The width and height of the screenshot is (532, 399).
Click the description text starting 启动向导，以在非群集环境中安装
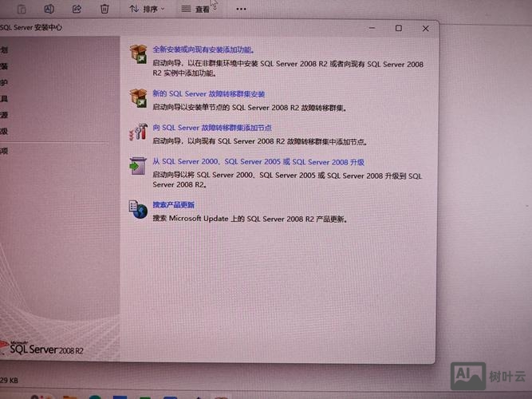pyautogui.click(x=288, y=69)
